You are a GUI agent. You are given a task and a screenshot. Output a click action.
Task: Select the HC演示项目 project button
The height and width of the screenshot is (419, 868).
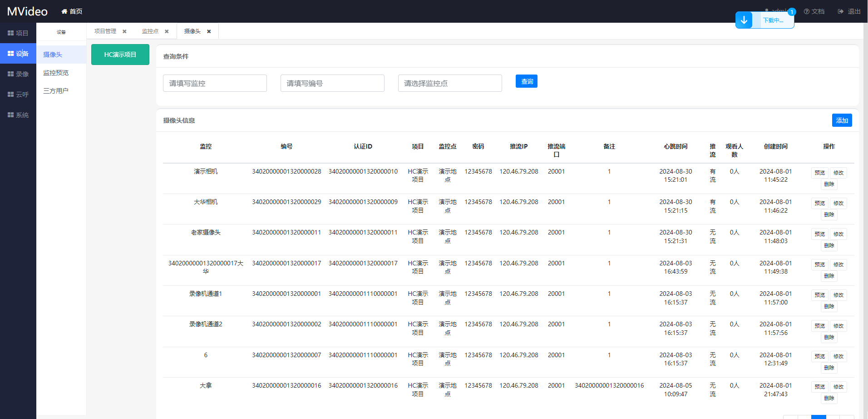(x=120, y=55)
